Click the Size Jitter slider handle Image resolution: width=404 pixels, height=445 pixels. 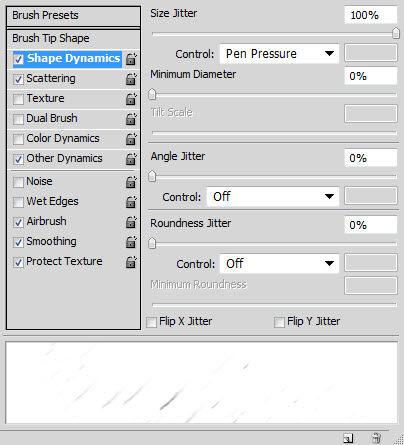396,33
